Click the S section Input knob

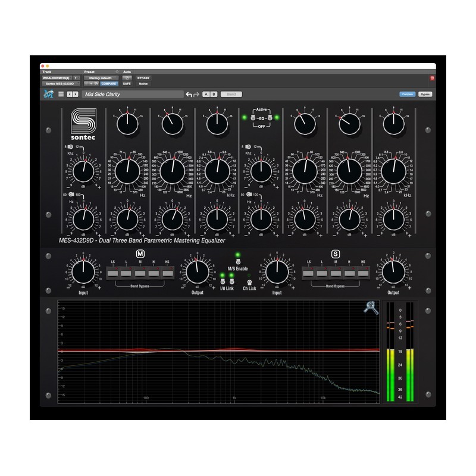[x=277, y=271]
